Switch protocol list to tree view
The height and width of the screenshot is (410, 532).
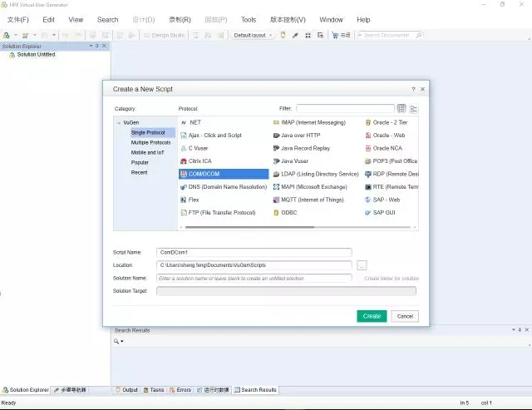tap(414, 109)
